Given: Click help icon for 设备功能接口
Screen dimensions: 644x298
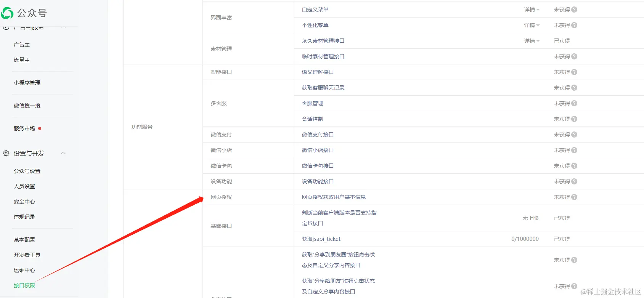Looking at the screenshot, I should tap(574, 181).
